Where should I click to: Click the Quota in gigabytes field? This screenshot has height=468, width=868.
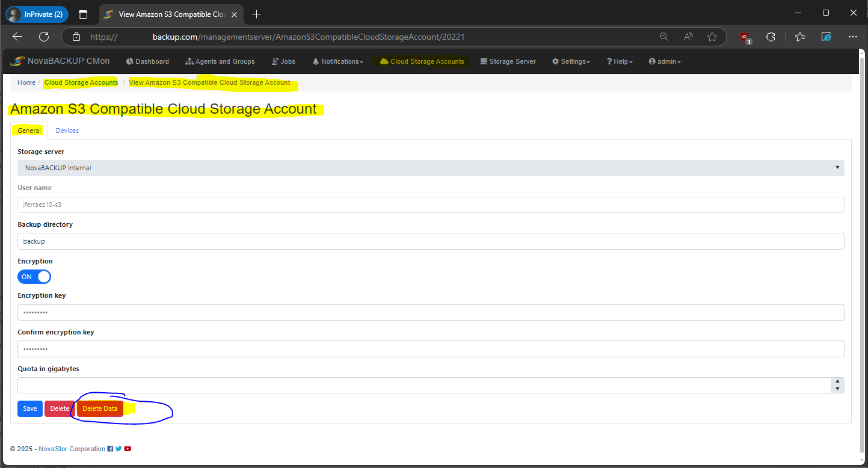(x=423, y=385)
